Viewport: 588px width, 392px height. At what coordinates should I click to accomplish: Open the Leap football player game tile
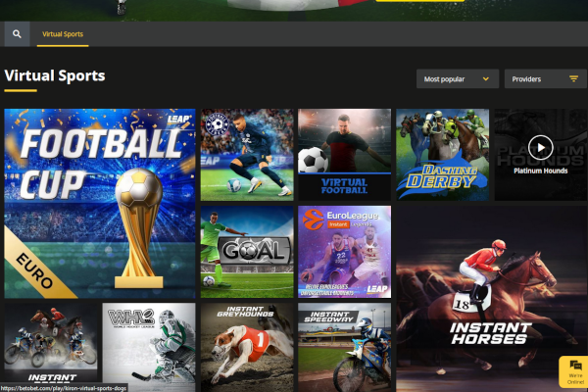[x=247, y=155]
